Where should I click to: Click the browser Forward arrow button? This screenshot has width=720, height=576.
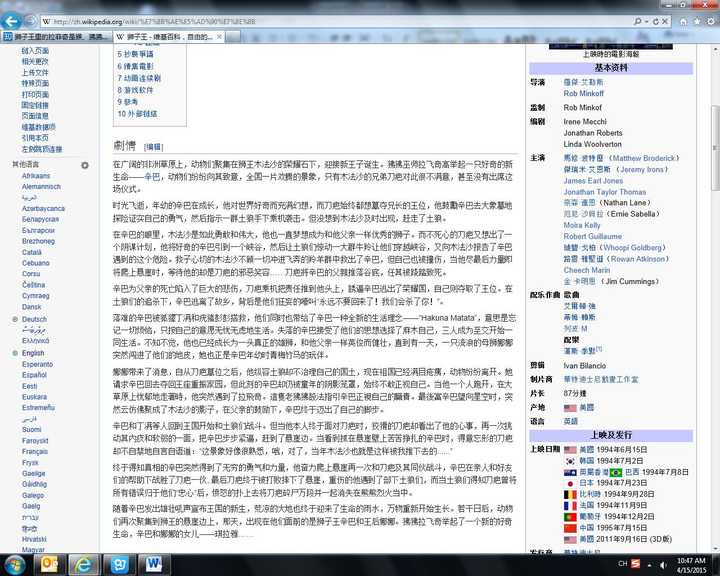point(30,21)
